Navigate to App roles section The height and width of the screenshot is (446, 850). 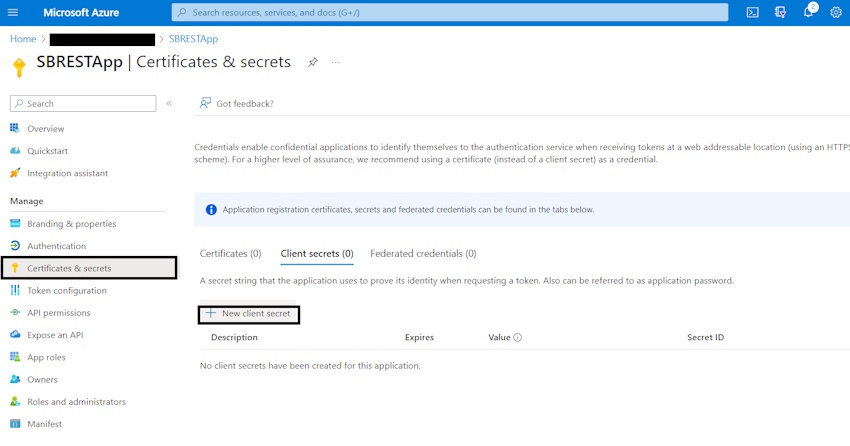click(x=47, y=357)
